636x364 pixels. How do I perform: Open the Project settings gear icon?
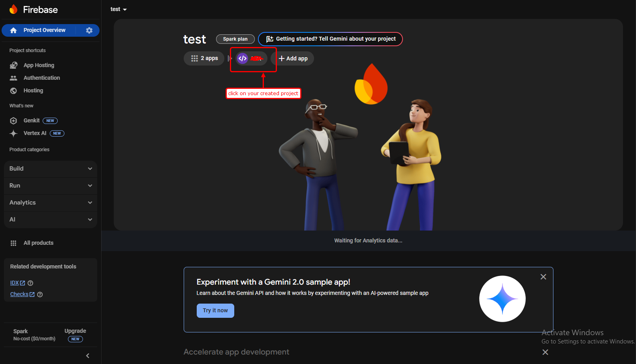[x=89, y=30]
